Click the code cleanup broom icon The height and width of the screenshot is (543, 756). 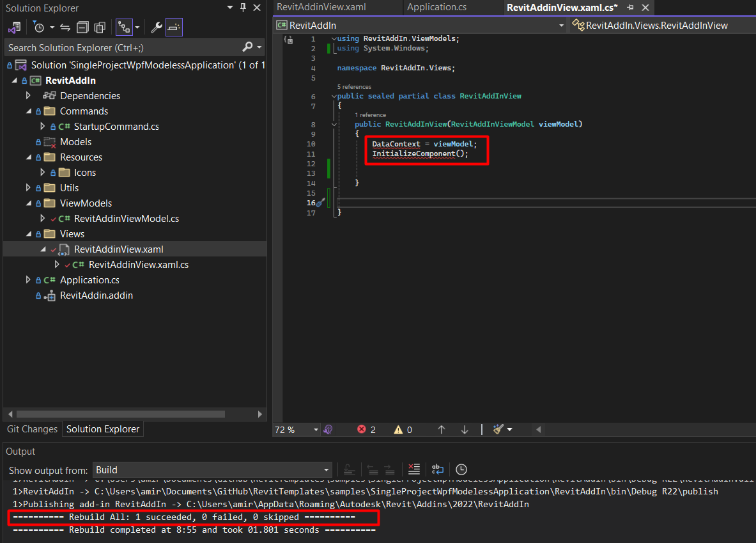coord(498,429)
